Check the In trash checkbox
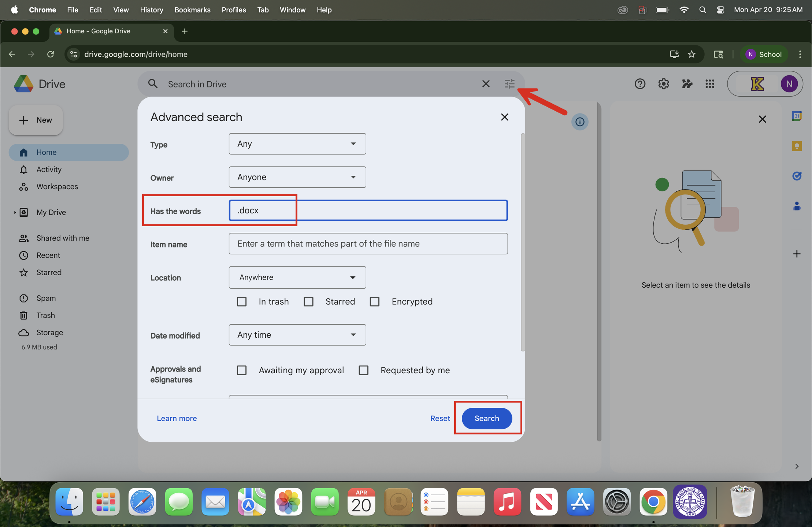This screenshot has width=812, height=527. (241, 302)
